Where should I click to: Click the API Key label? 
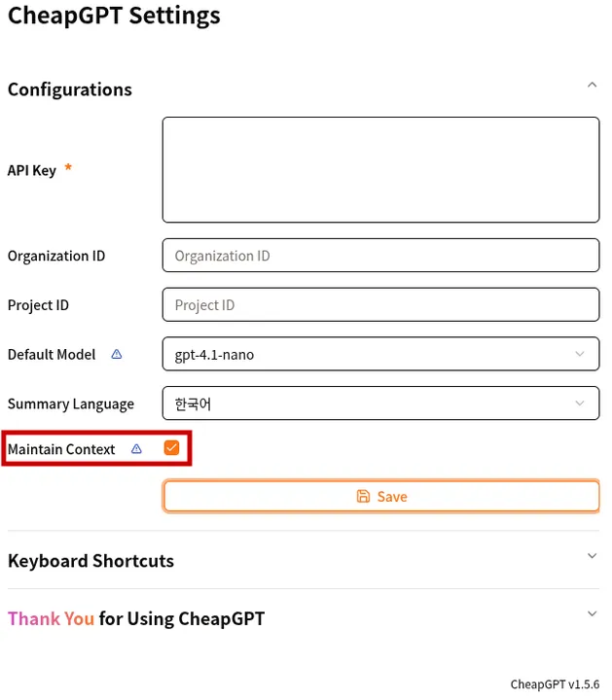pos(32,170)
